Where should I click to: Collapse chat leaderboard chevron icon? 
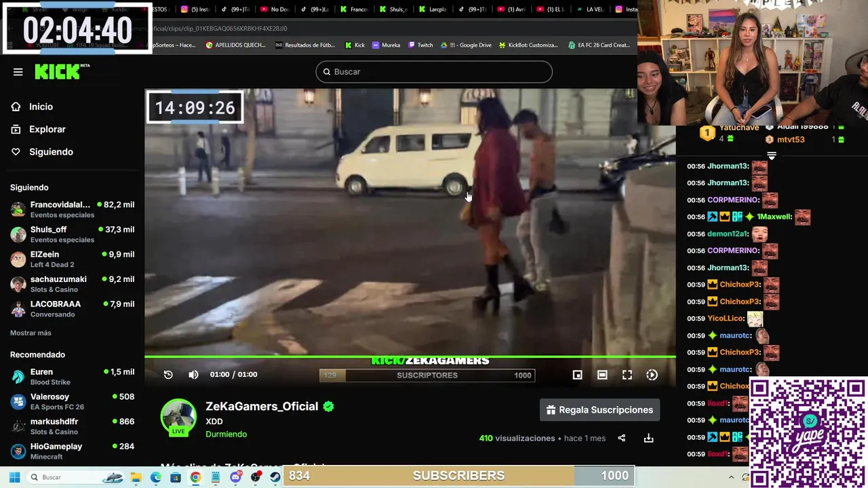(772, 156)
